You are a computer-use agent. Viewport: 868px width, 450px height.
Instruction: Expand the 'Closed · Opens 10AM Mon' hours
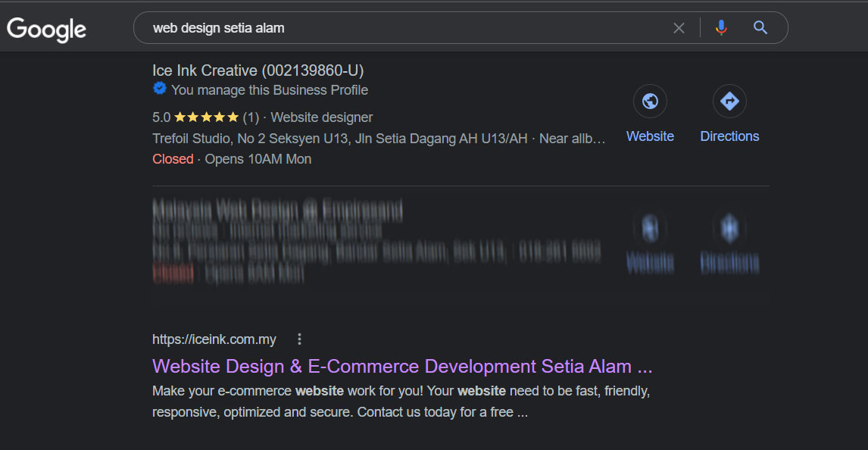point(232,159)
